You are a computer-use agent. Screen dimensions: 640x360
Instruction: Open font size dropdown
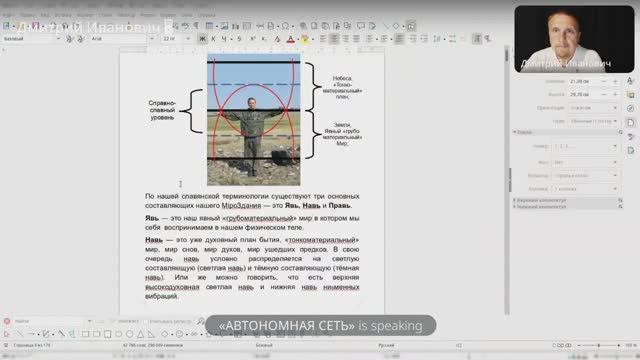[x=188, y=38]
